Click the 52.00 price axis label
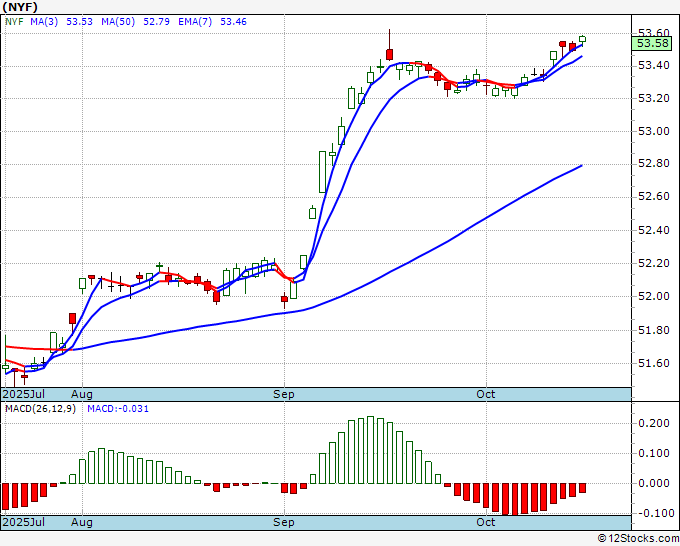Image resolution: width=680 pixels, height=546 pixels. coord(654,296)
